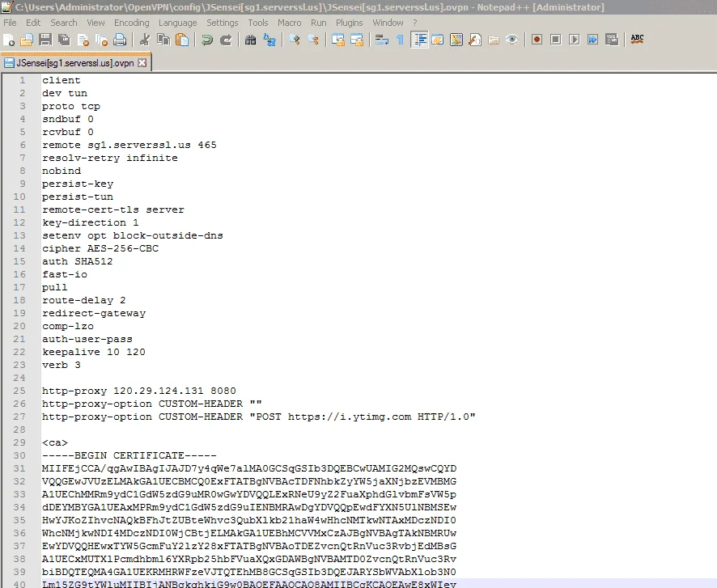The height and width of the screenshot is (588, 717).
Task: Open the Macro menu
Action: [x=290, y=23]
